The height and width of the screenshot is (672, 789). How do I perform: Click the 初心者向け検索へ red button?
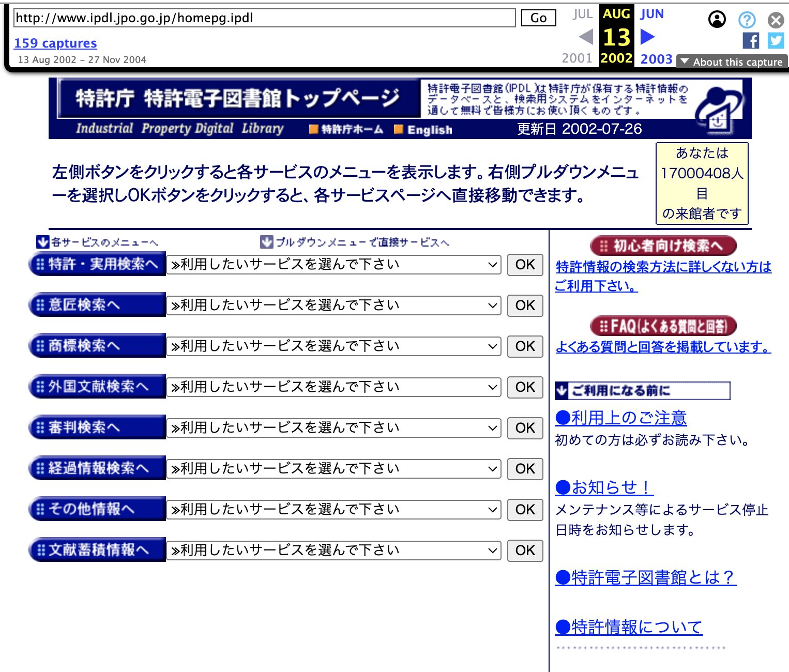coord(663,246)
